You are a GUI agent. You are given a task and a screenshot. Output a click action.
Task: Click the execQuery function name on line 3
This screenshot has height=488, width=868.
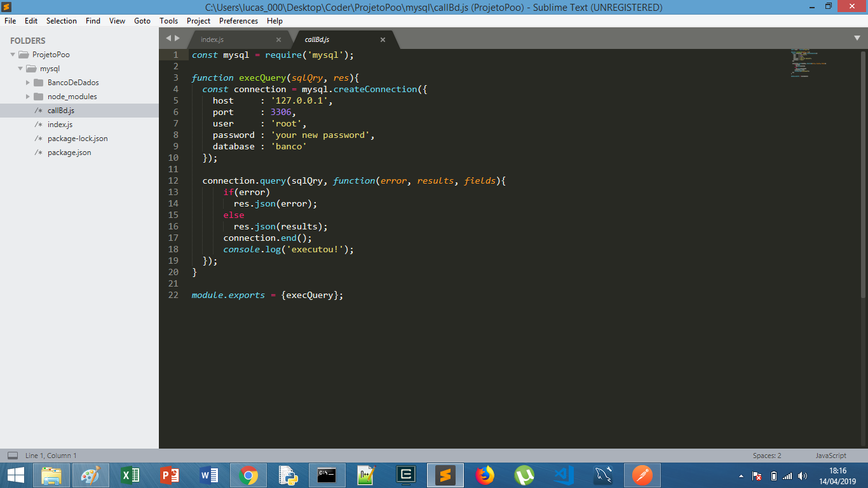pyautogui.click(x=262, y=78)
